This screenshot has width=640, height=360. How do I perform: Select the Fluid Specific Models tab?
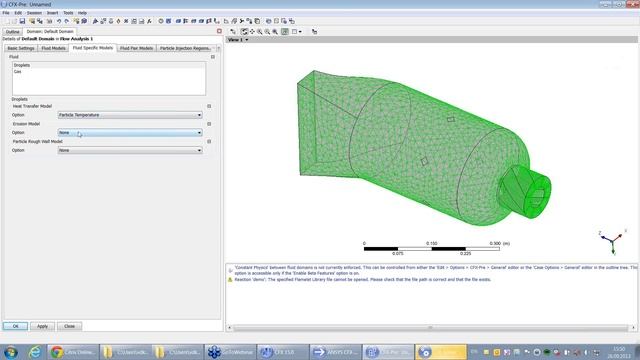pyautogui.click(x=93, y=48)
